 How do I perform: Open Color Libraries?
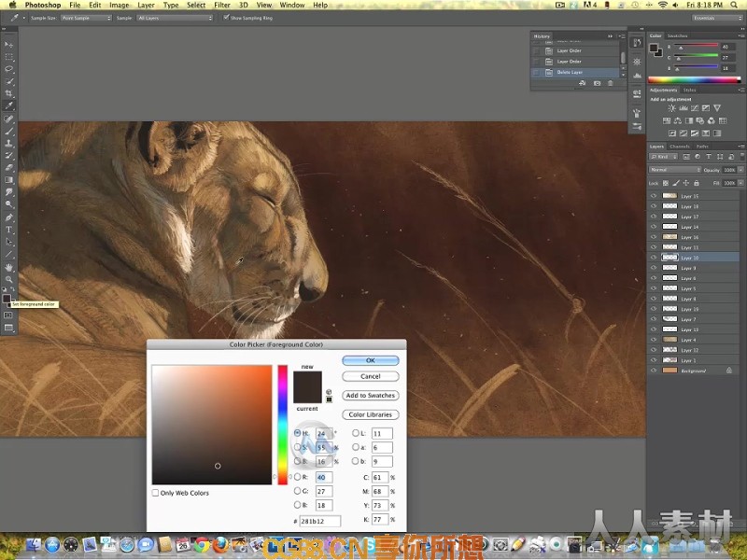(x=370, y=414)
